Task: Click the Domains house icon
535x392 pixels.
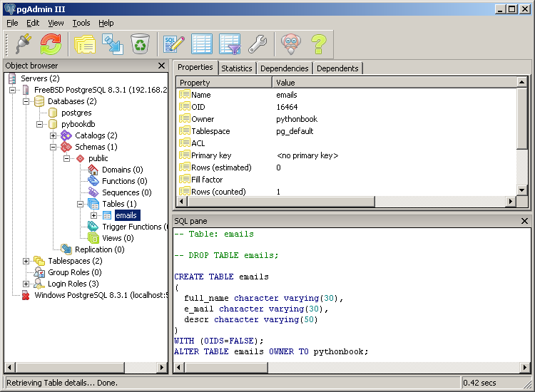Action: pos(93,170)
